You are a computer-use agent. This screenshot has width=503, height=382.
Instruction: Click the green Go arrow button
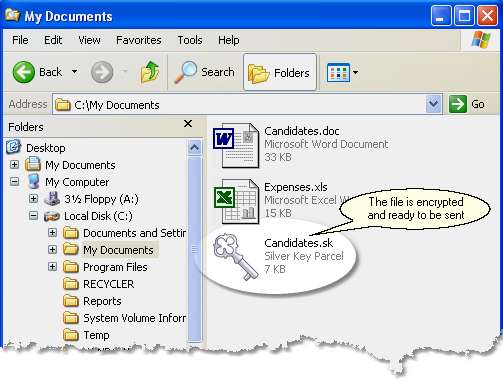coord(458,104)
